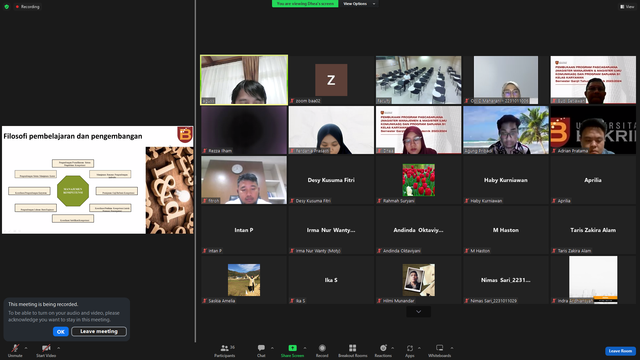Open audio options arrow beside Unmute
640x360 pixels.
click(x=26, y=348)
